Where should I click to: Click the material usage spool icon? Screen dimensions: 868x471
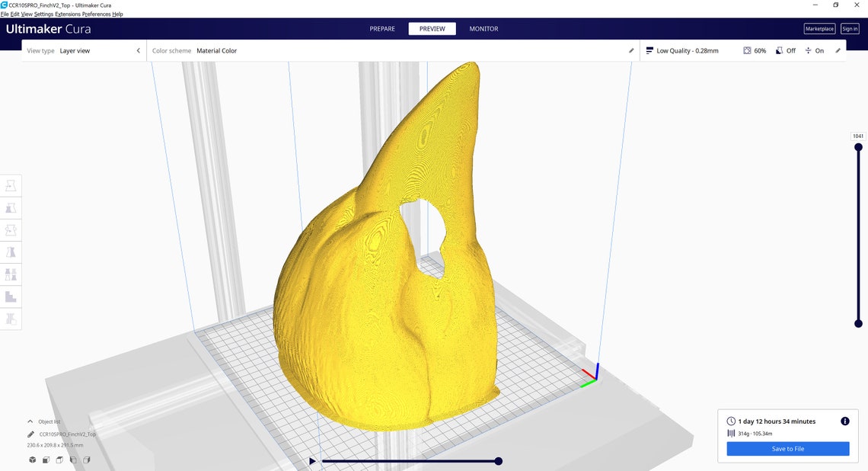[x=731, y=434]
